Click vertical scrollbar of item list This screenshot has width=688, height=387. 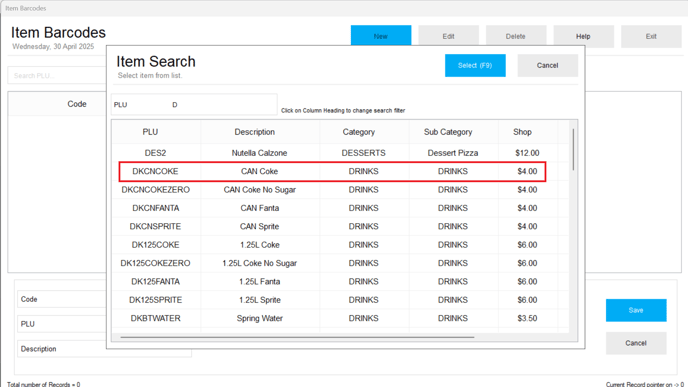[573, 149]
